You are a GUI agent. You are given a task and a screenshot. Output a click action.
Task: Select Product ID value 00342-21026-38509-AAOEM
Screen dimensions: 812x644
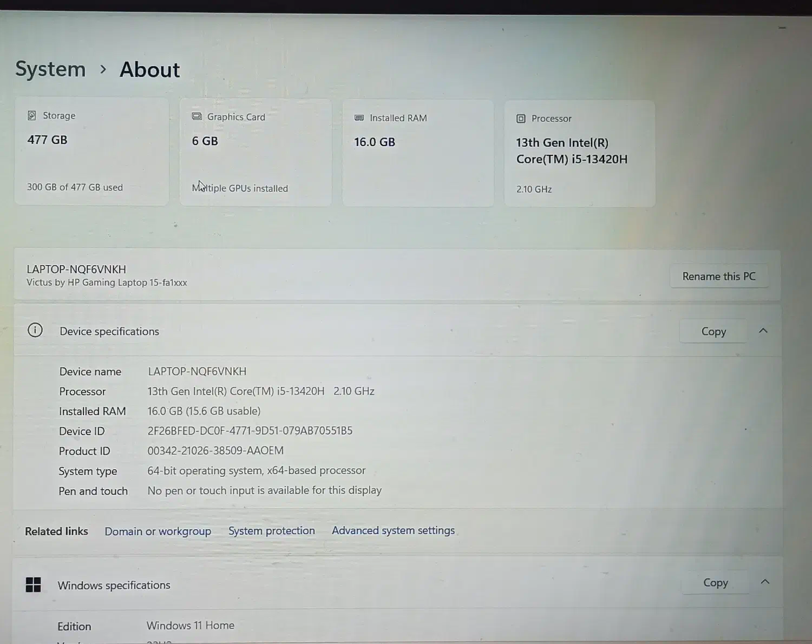(215, 451)
